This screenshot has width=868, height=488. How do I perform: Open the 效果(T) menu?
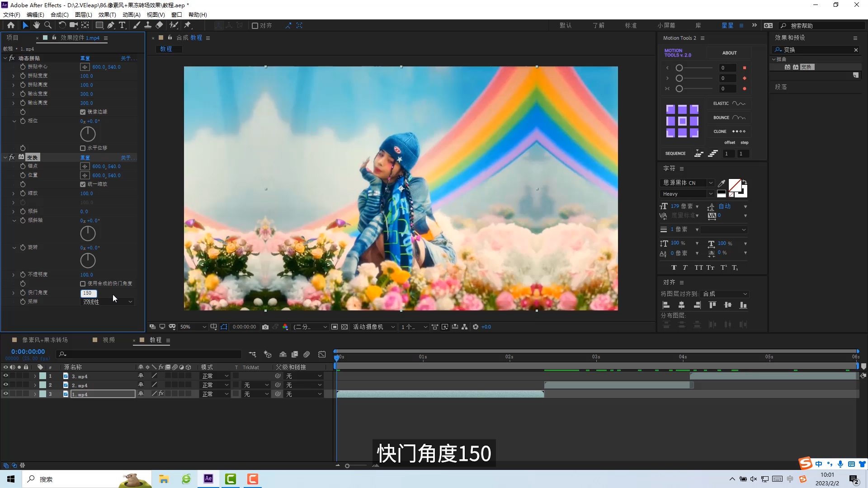tap(107, 14)
